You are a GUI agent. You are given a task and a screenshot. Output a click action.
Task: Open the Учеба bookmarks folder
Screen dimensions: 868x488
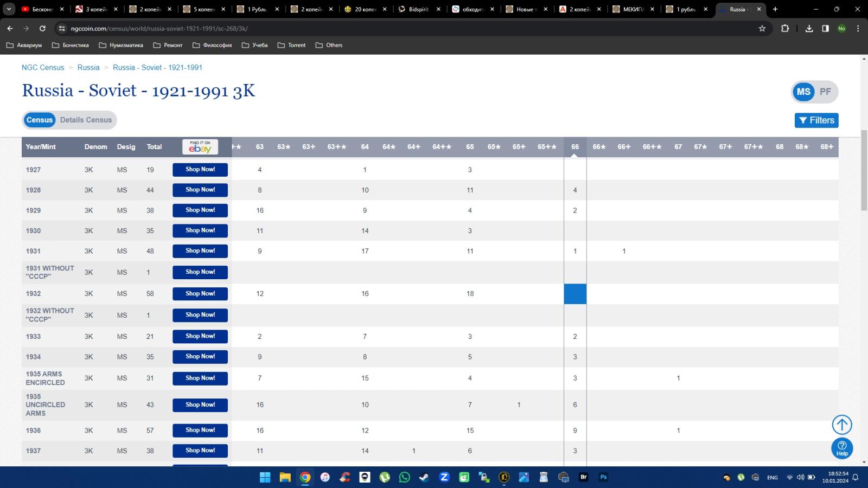coord(254,45)
